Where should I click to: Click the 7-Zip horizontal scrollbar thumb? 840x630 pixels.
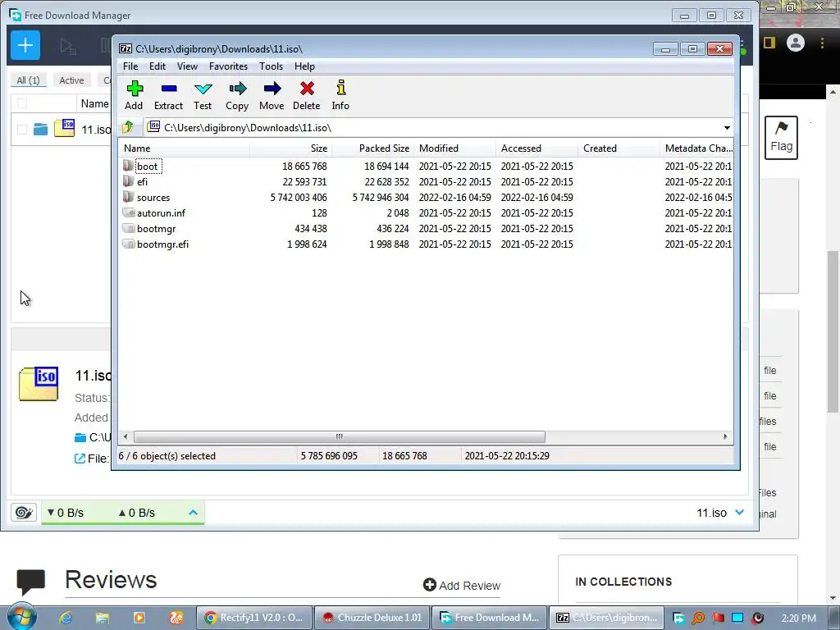pos(339,436)
